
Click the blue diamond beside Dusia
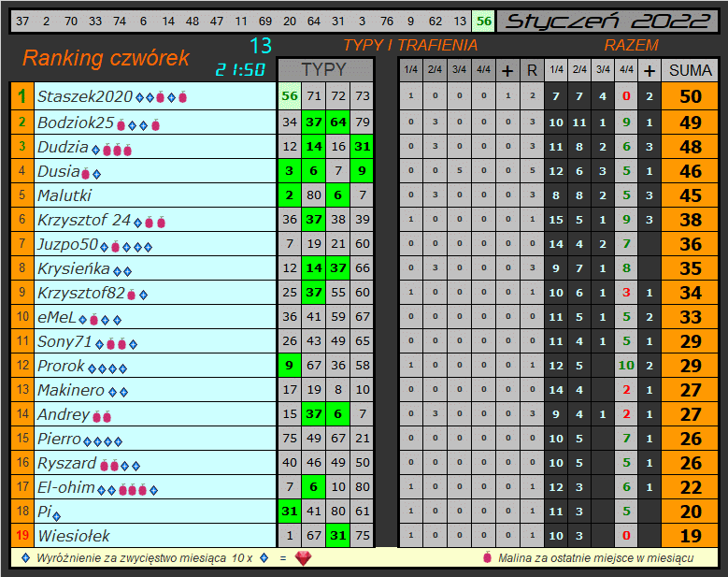(x=96, y=174)
